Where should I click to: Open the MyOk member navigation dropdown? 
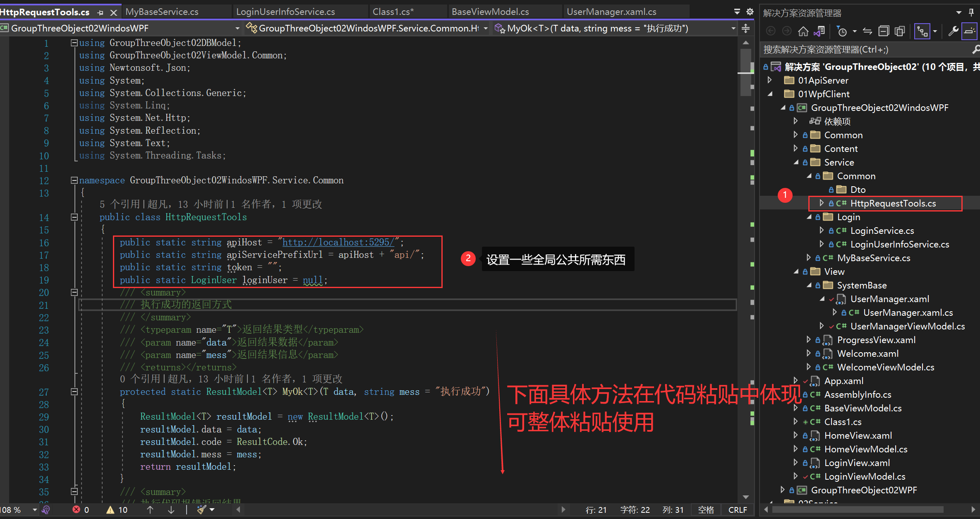point(733,28)
